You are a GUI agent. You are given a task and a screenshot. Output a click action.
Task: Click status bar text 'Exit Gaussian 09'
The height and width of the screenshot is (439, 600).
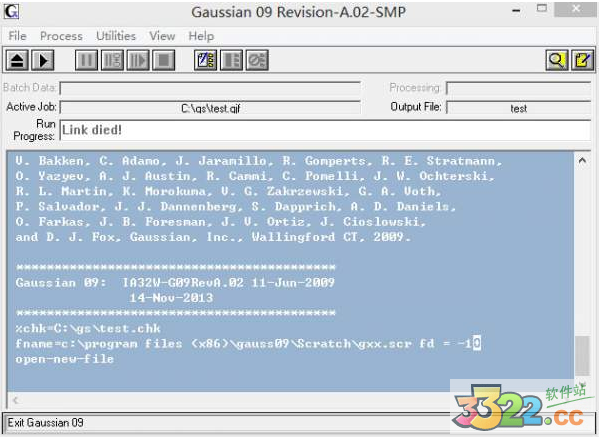coord(46,423)
